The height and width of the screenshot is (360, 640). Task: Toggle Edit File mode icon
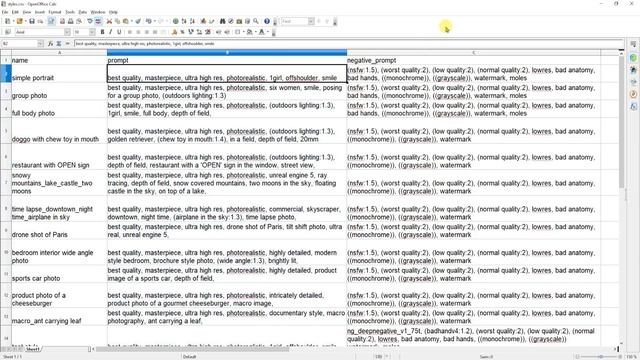(51, 21)
